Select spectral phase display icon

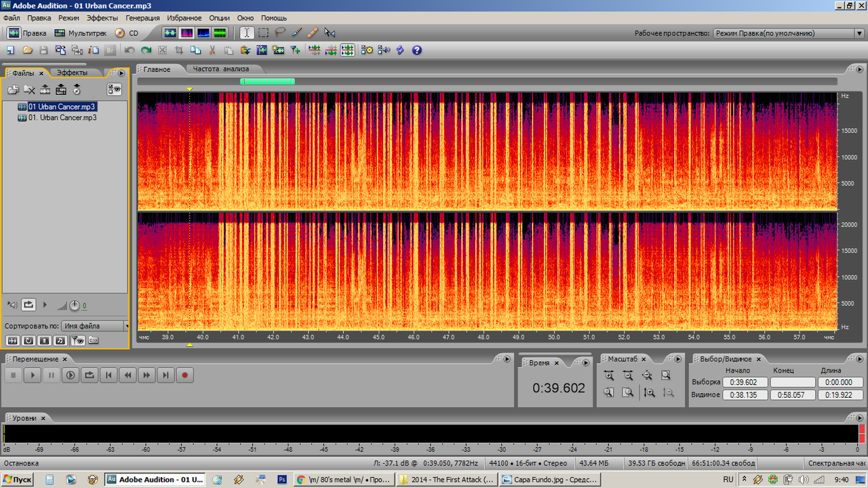(220, 33)
